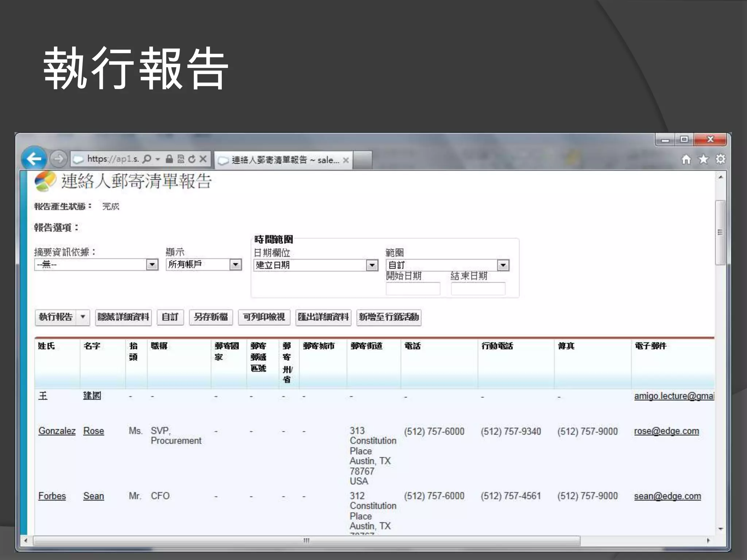Click the 匯出詳細資料 button
The height and width of the screenshot is (560, 747).
click(323, 317)
